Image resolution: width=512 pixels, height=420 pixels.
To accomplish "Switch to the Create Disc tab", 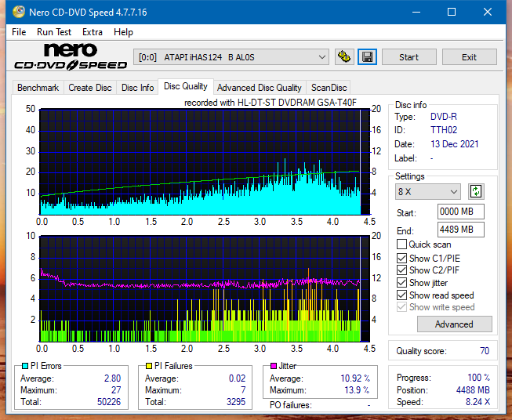I will click(90, 88).
